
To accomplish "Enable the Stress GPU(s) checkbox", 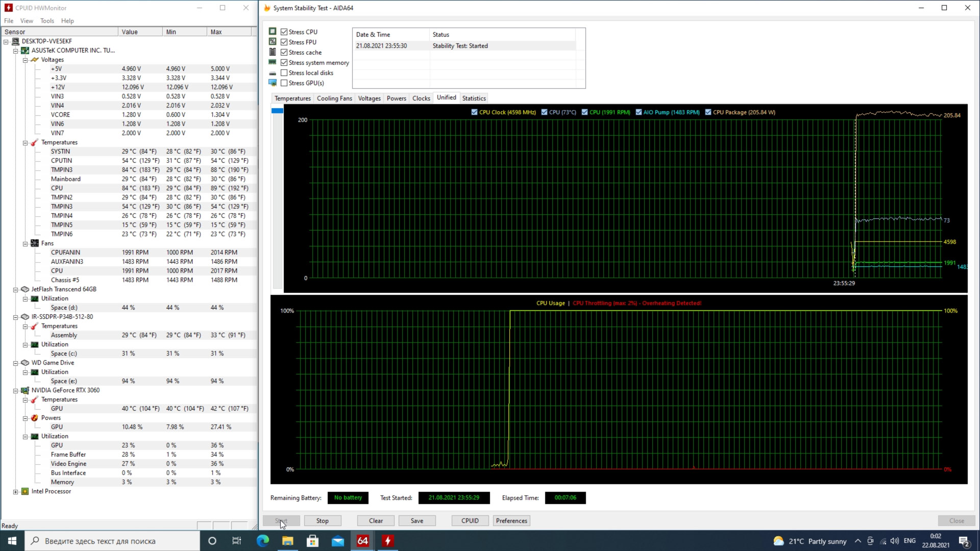I will point(284,83).
